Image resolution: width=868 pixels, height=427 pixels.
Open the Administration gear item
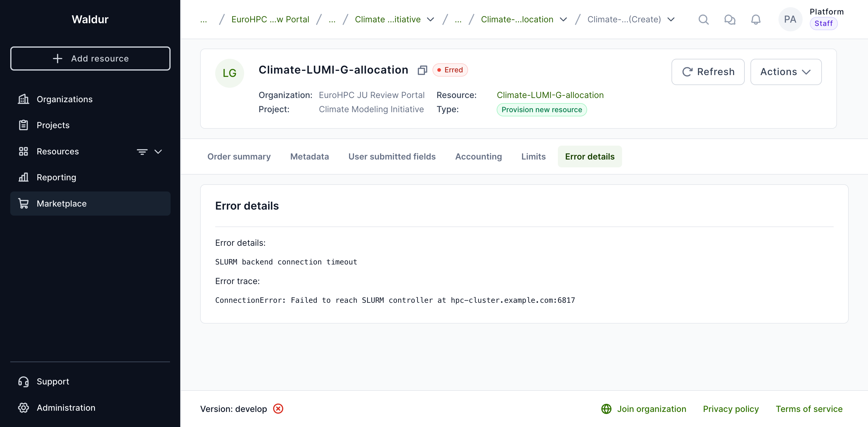(x=66, y=407)
